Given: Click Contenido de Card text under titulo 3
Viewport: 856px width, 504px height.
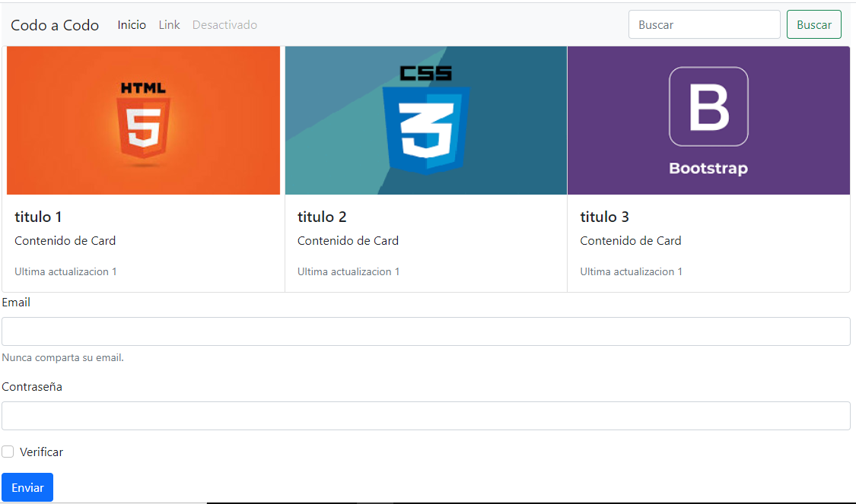Looking at the screenshot, I should [630, 241].
